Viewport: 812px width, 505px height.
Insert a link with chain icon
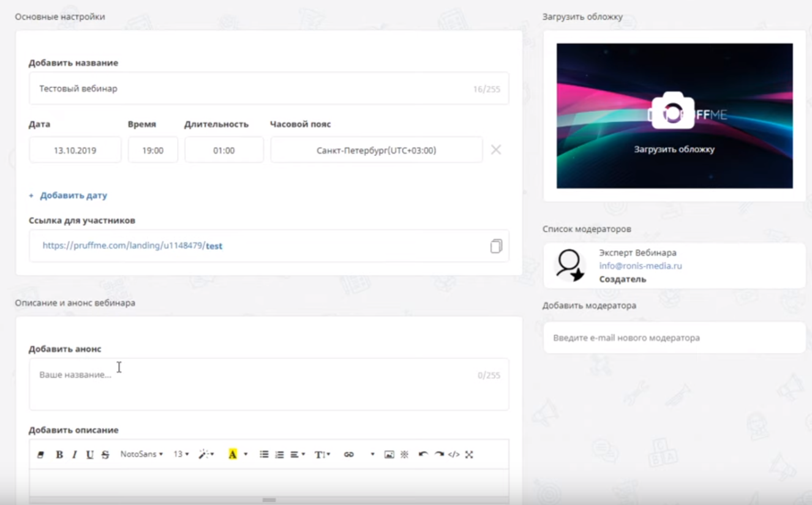tap(349, 454)
